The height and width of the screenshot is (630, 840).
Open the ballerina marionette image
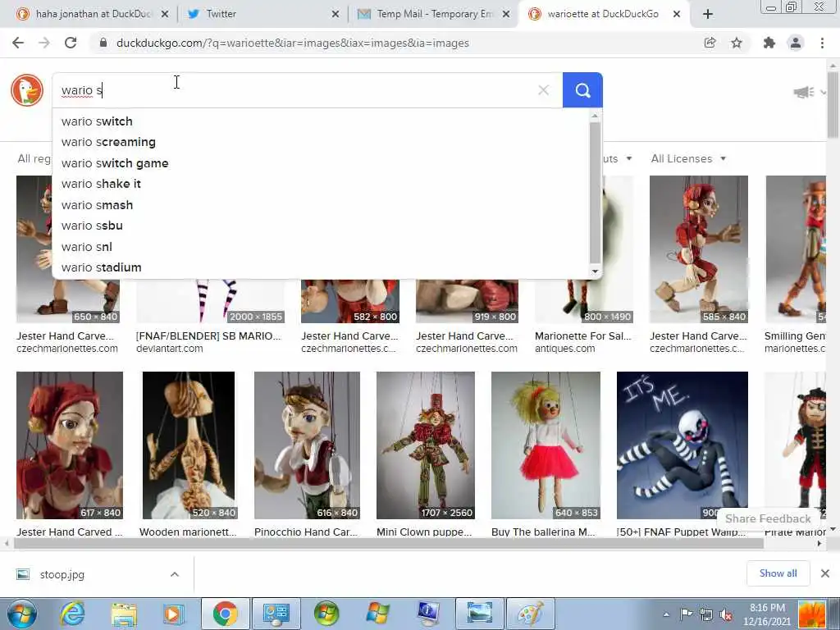[546, 445]
